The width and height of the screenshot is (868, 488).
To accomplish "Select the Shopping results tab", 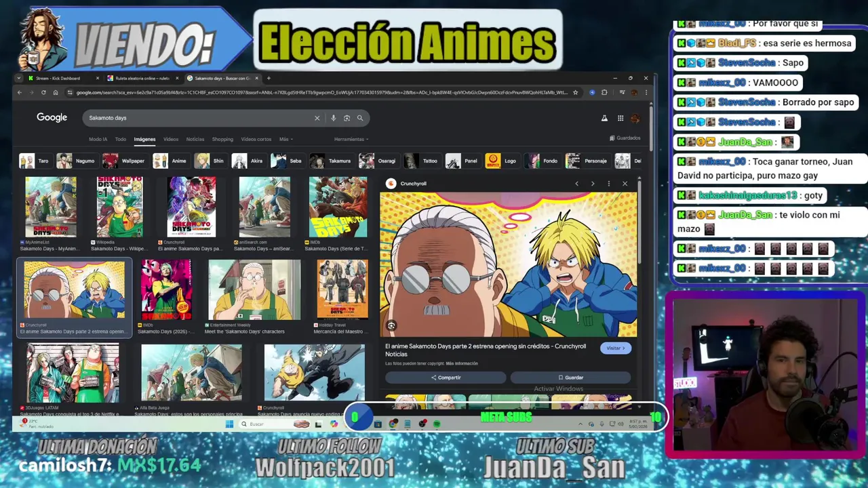I will pyautogui.click(x=222, y=140).
